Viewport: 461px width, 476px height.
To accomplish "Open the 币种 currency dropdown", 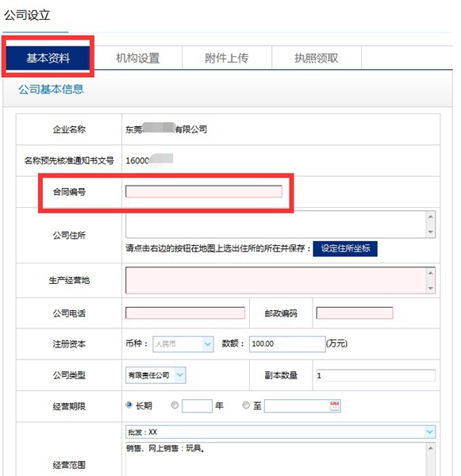I will 183,344.
